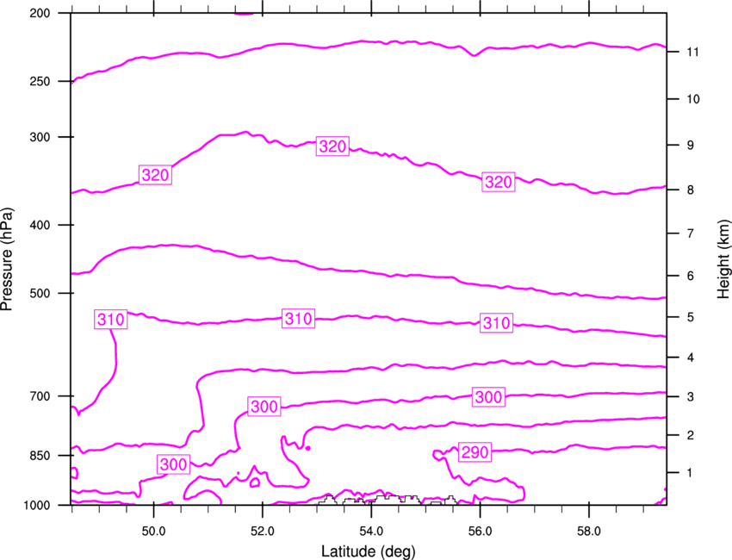732x560 pixels.
Task: Click the leftmost boxed 320 contour label
Action: click(156, 175)
